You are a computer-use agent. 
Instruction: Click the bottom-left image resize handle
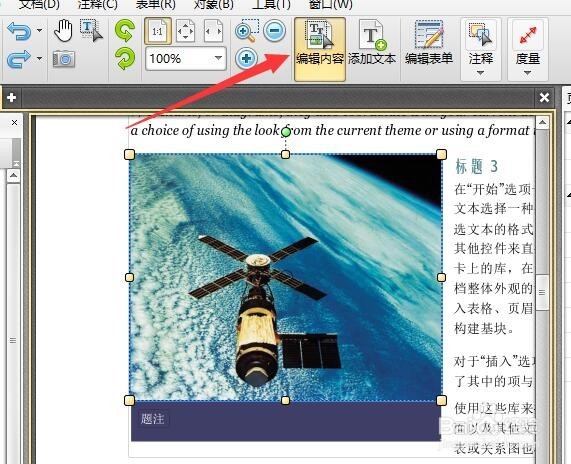point(130,401)
